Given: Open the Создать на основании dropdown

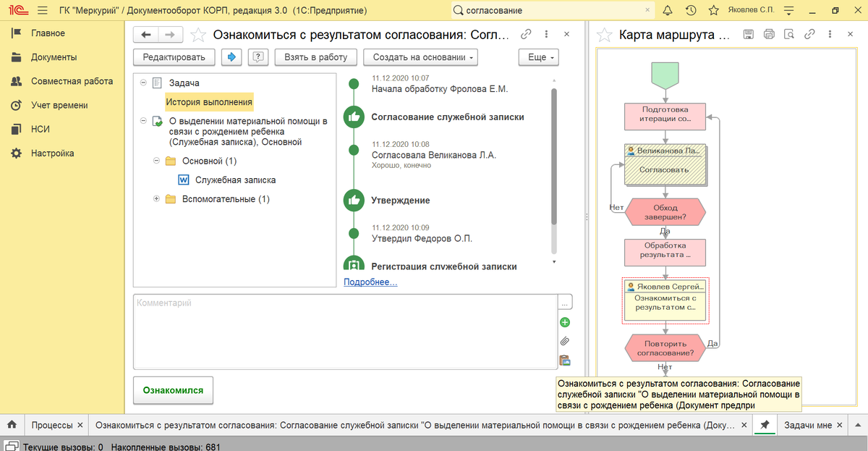Looking at the screenshot, I should click(x=420, y=57).
